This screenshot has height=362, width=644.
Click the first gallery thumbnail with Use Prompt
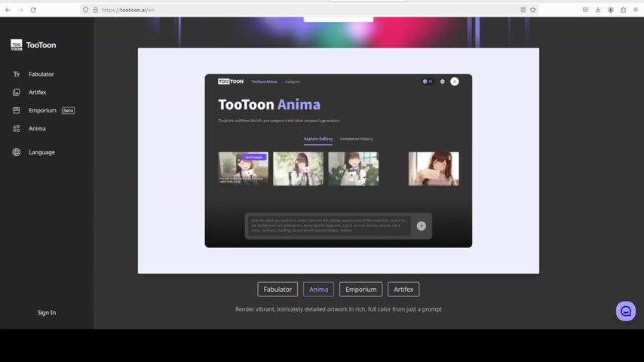pos(243,168)
